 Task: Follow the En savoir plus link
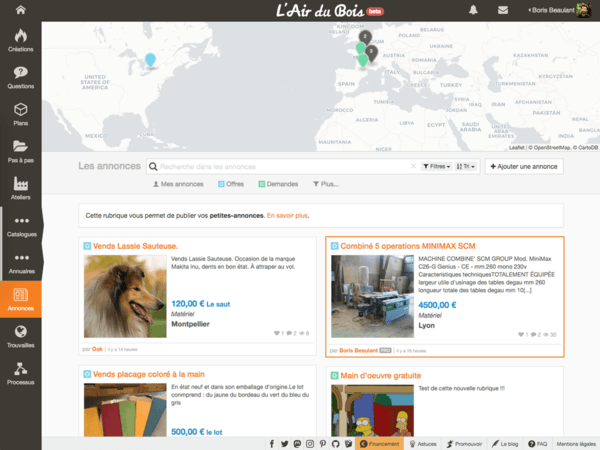(288, 215)
